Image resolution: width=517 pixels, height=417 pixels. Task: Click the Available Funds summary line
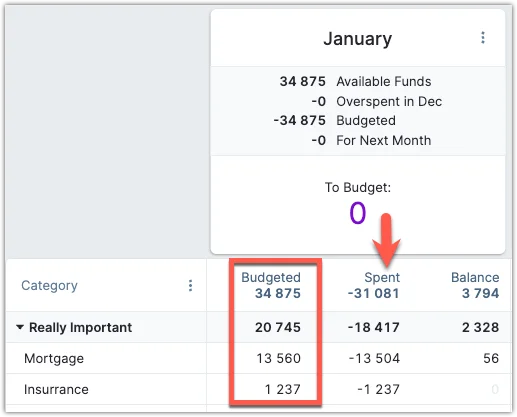click(x=355, y=81)
